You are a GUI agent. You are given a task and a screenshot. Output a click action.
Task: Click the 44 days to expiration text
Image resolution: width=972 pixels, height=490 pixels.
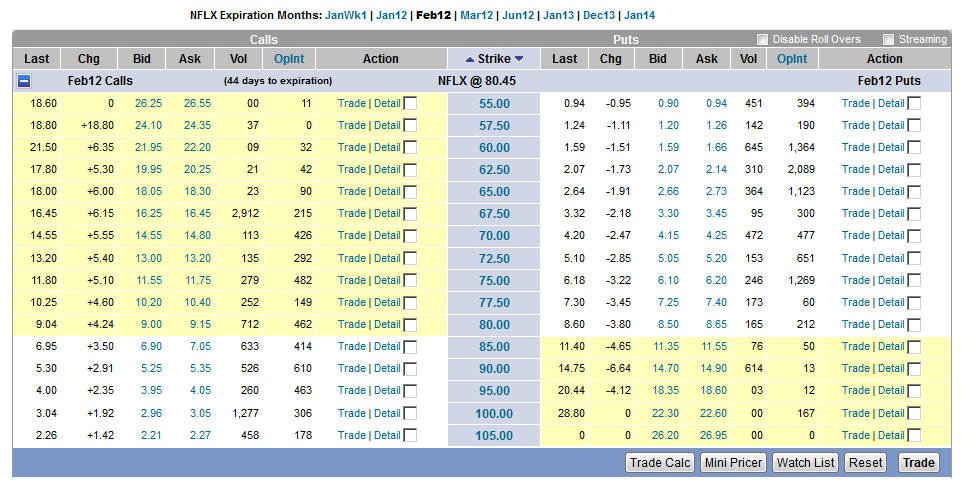(x=278, y=81)
